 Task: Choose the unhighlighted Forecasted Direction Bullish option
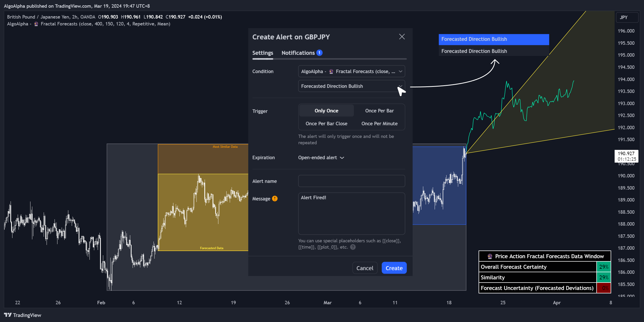(x=494, y=51)
